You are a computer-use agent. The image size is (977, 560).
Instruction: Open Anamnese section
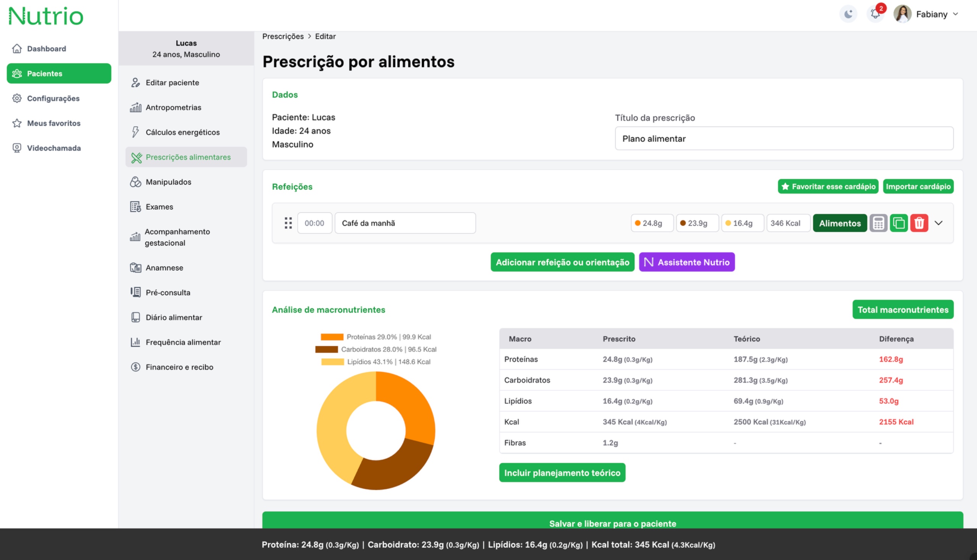(x=164, y=268)
